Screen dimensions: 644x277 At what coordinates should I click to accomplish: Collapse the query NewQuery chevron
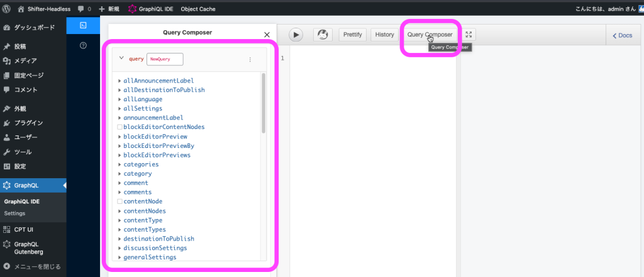(x=121, y=59)
